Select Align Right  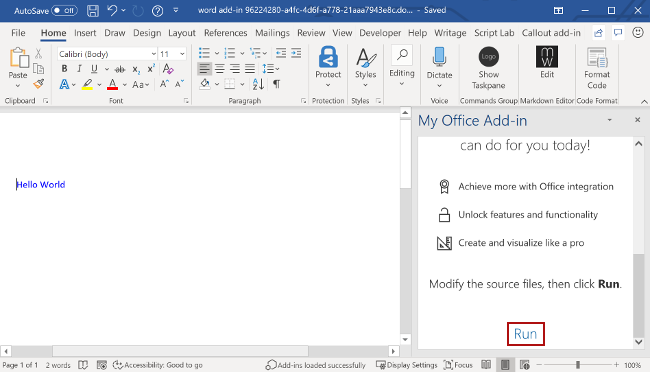(x=235, y=69)
